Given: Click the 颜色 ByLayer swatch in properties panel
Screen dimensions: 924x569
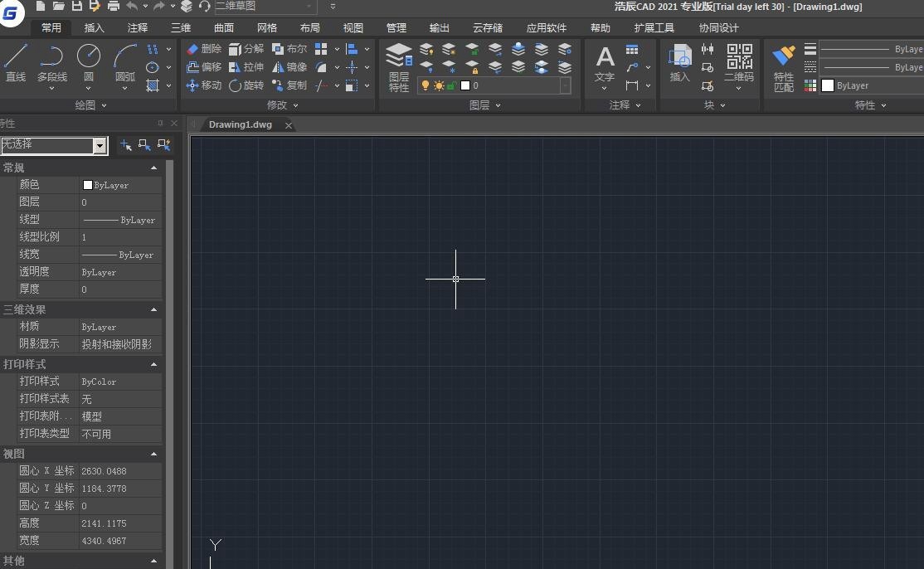Looking at the screenshot, I should [88, 185].
